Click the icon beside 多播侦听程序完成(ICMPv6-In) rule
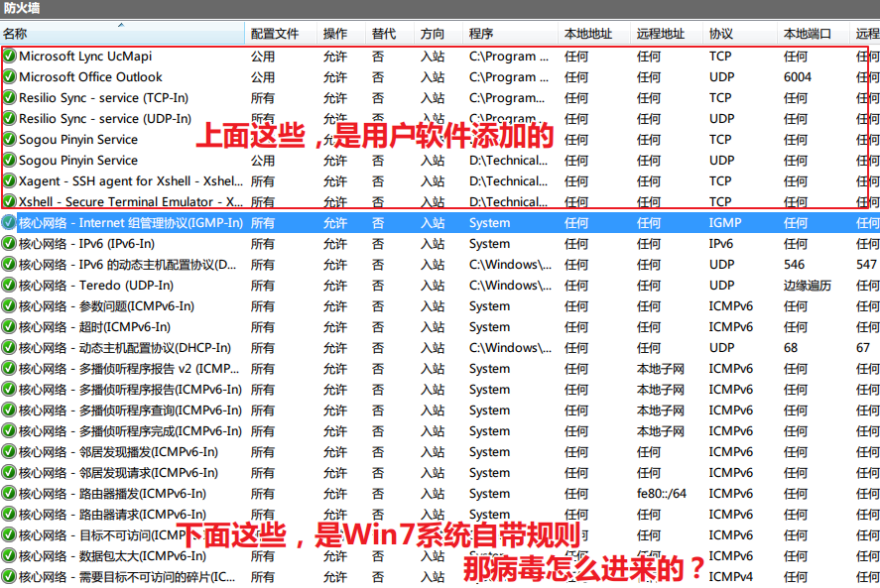The width and height of the screenshot is (880, 588). (x=8, y=431)
